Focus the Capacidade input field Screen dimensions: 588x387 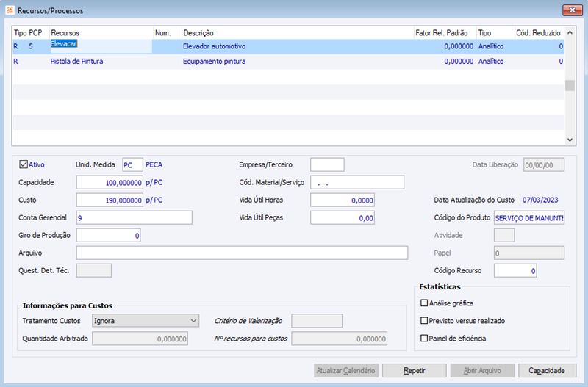(110, 182)
